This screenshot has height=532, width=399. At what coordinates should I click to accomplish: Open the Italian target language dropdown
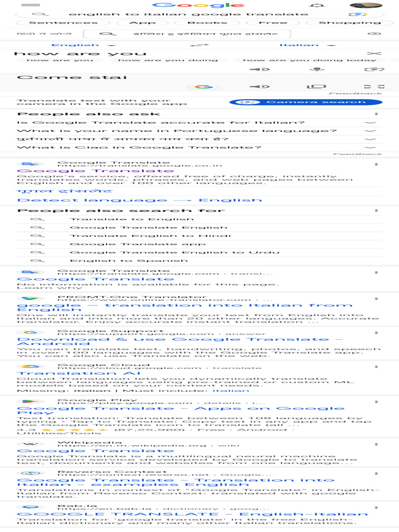[308, 45]
